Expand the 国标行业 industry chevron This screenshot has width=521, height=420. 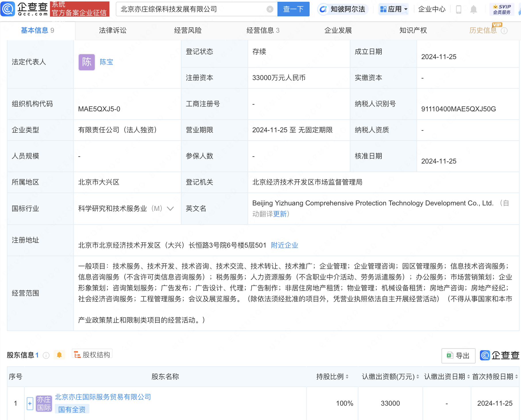point(170,209)
